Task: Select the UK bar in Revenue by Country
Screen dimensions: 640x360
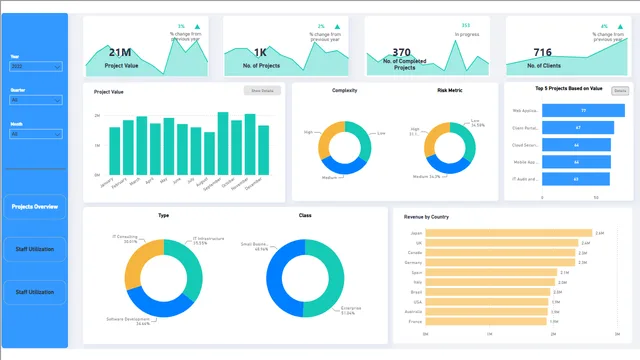Action: (502, 243)
